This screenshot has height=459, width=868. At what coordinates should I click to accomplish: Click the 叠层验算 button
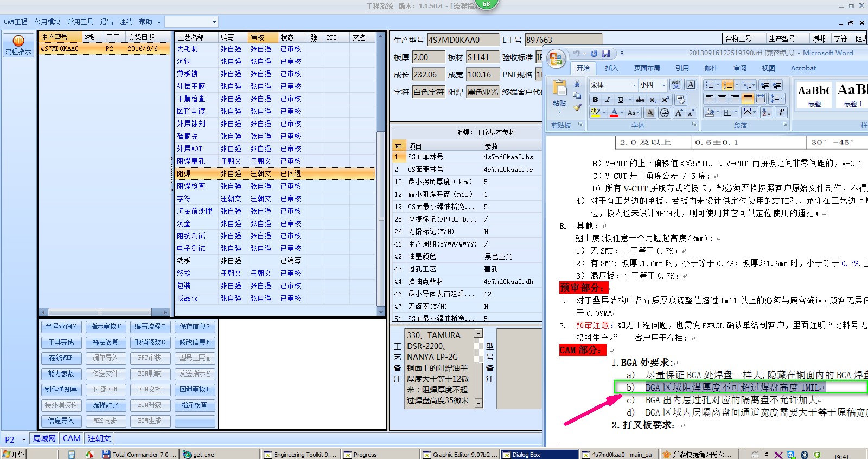click(106, 342)
